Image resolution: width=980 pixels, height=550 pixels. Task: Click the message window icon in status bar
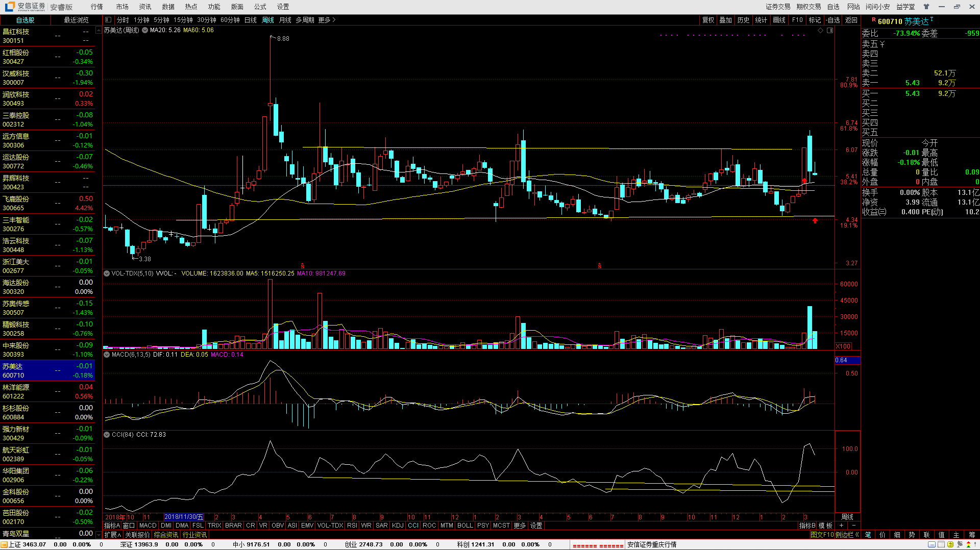(x=932, y=545)
